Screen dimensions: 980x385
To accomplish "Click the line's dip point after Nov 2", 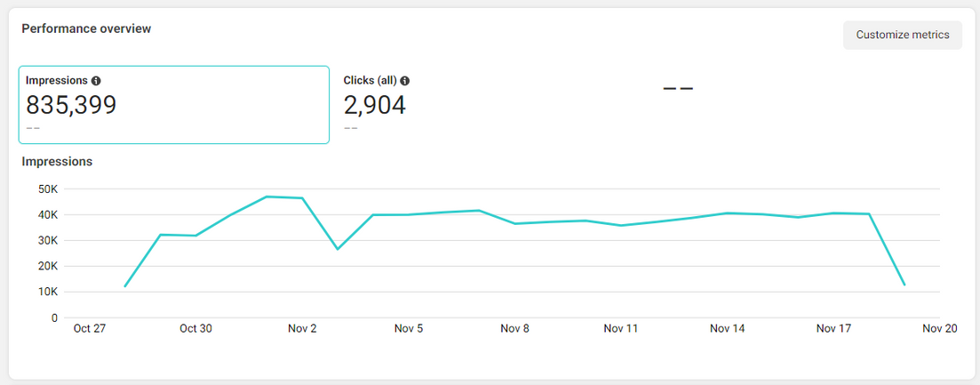I will [x=338, y=249].
